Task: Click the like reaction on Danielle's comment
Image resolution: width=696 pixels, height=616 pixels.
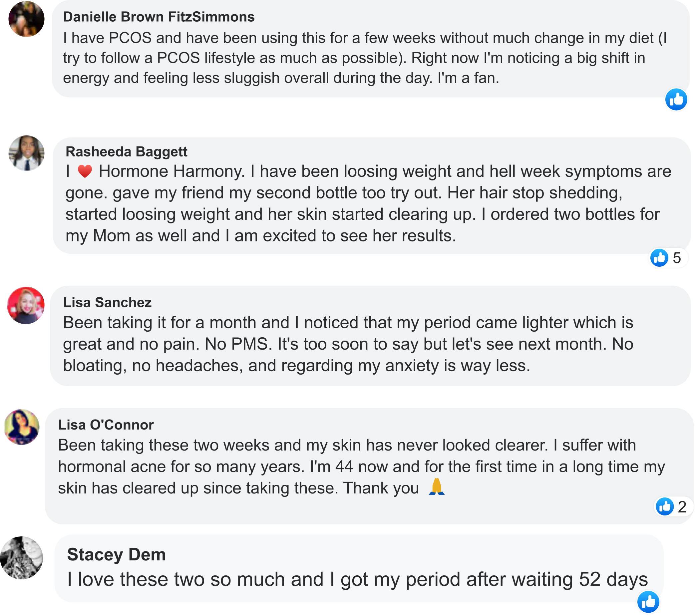Action: click(676, 100)
